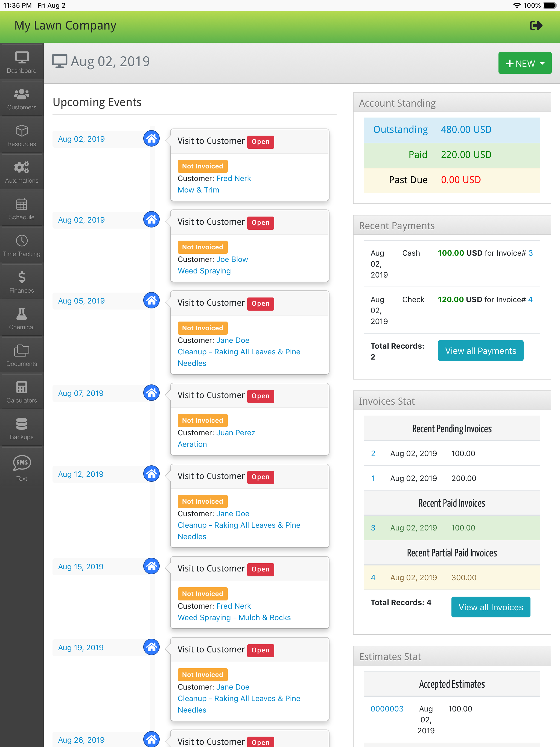Image resolution: width=560 pixels, height=747 pixels.
Task: Click View all Payments button
Action: (480, 351)
